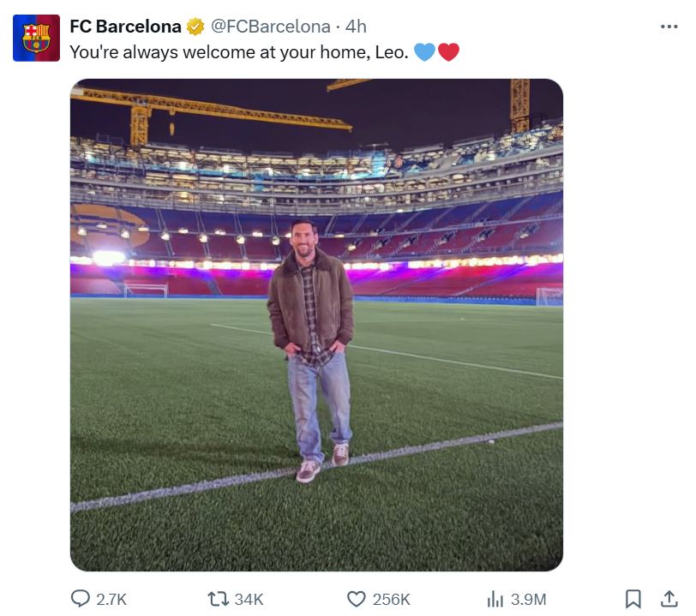The height and width of the screenshot is (616, 696).
Task: Click the 3.9M views count
Action: pos(528,599)
